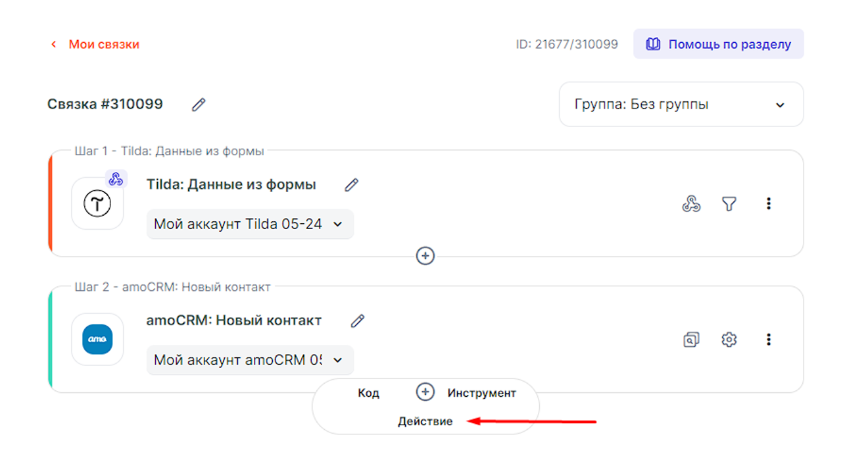Open the Tilda account dropdown
Viewport: 868px width, 462px height.
click(x=249, y=224)
